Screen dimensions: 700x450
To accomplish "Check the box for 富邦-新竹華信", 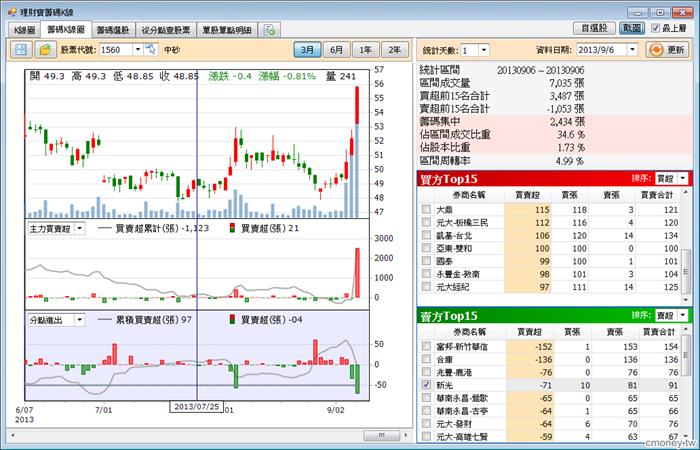I will 426,346.
